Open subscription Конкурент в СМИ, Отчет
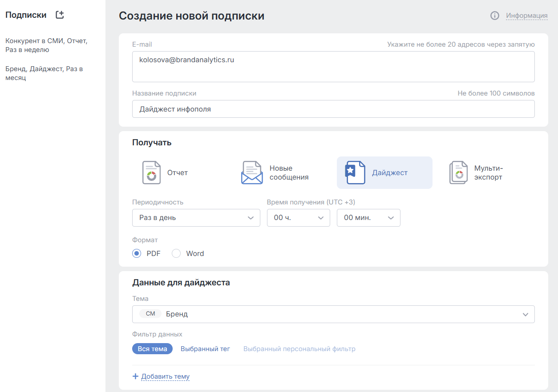Image resolution: width=558 pixels, height=392 pixels. click(x=47, y=45)
